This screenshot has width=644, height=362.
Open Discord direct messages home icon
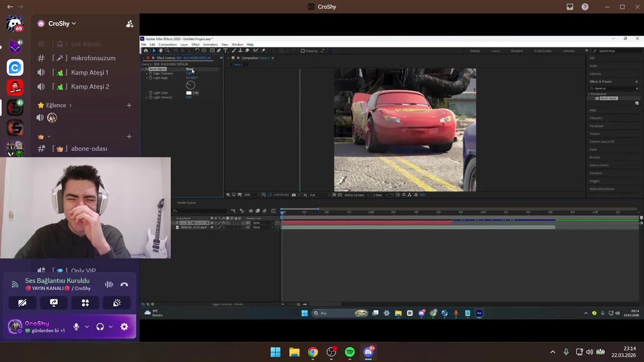[x=15, y=24]
